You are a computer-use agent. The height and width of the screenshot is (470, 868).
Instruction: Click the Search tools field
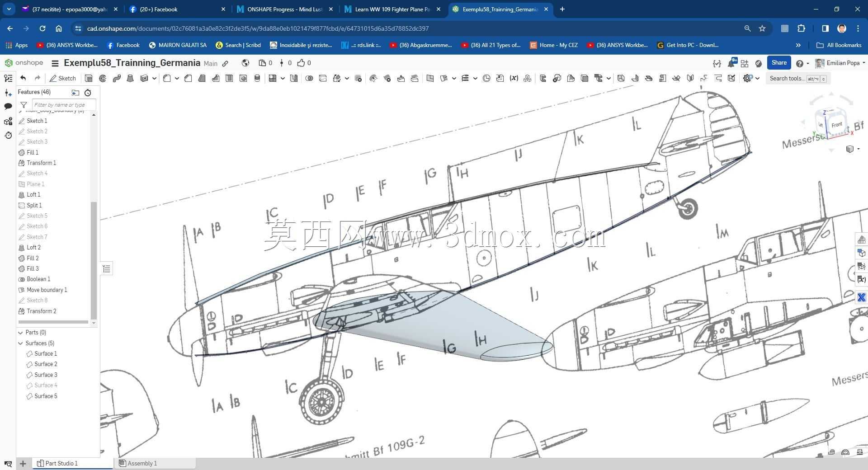798,78
